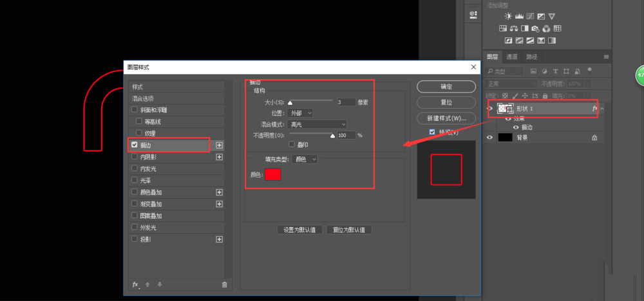The height and width of the screenshot is (301, 644).
Task: Add an Invert adjustment icon
Action: [509, 40]
